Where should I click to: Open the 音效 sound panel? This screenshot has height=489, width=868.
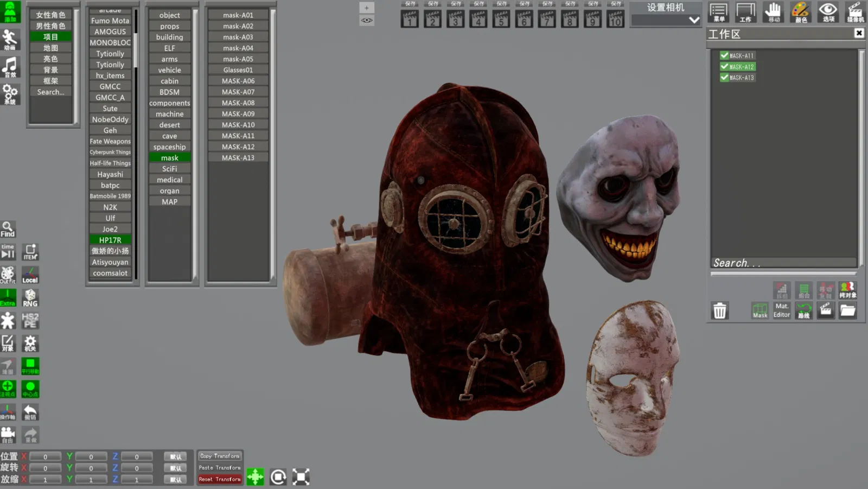(10, 67)
